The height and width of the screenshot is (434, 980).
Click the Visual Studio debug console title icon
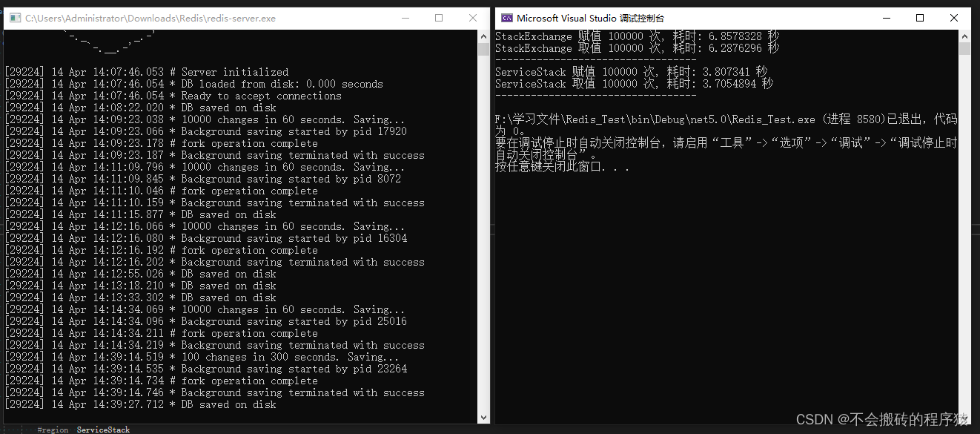pos(507,19)
